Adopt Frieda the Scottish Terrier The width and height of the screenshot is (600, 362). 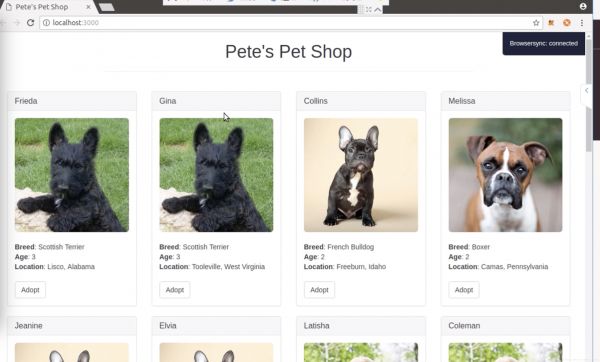(30, 290)
